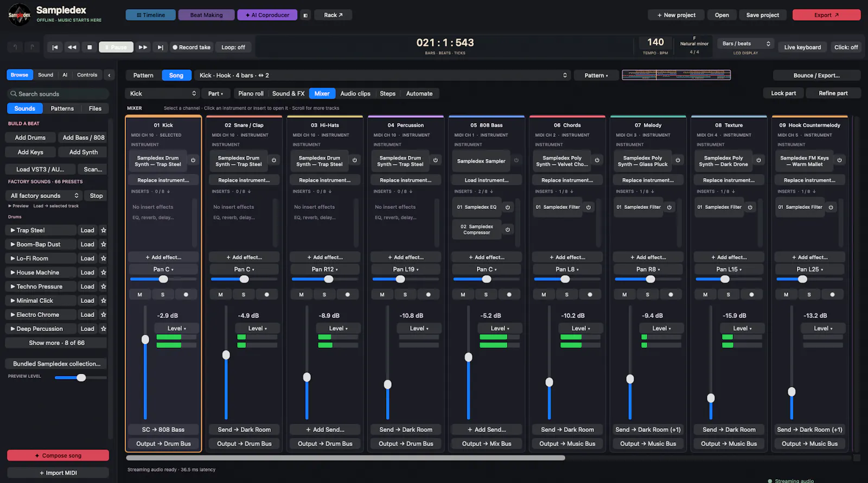Favorite the Techno Pressure preset star

tap(104, 287)
